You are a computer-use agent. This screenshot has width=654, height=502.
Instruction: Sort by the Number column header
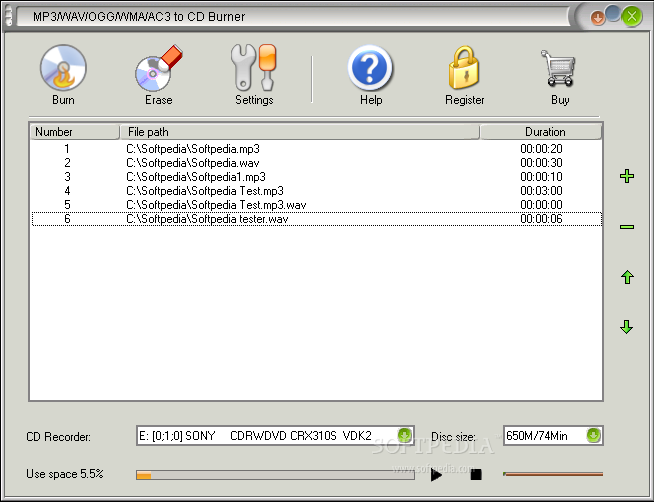click(75, 132)
